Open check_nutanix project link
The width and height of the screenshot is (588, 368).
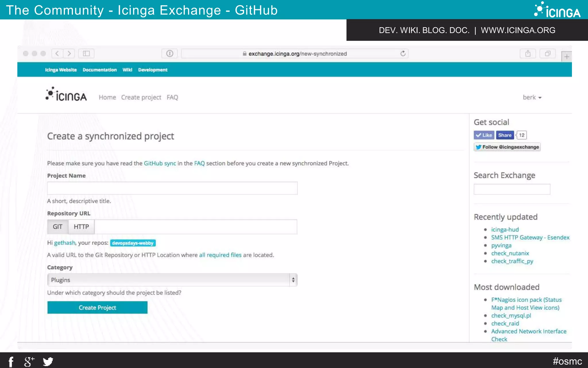coord(510,253)
